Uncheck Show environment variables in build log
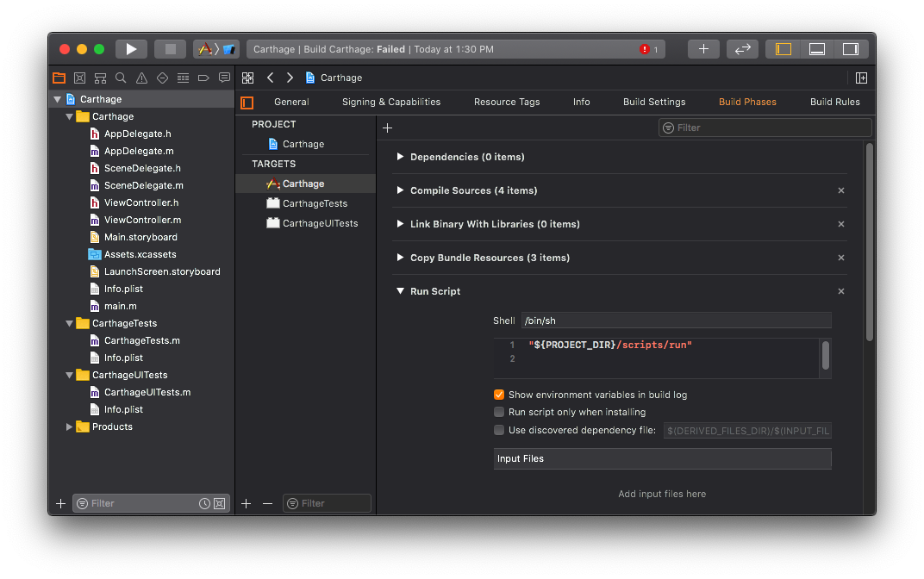The height and width of the screenshot is (579, 924). coord(499,395)
